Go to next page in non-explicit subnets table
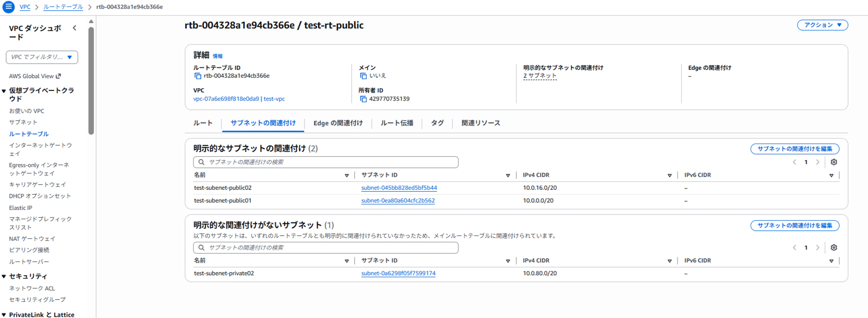 click(x=818, y=248)
